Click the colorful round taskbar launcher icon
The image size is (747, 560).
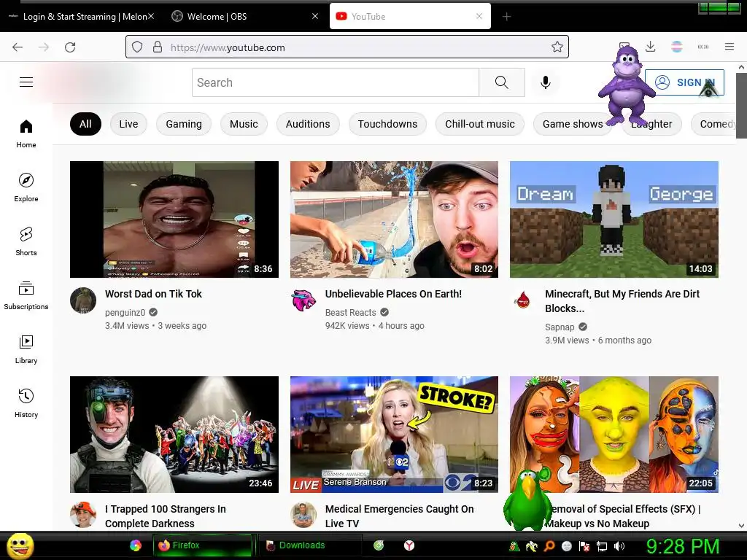pyautogui.click(x=136, y=545)
